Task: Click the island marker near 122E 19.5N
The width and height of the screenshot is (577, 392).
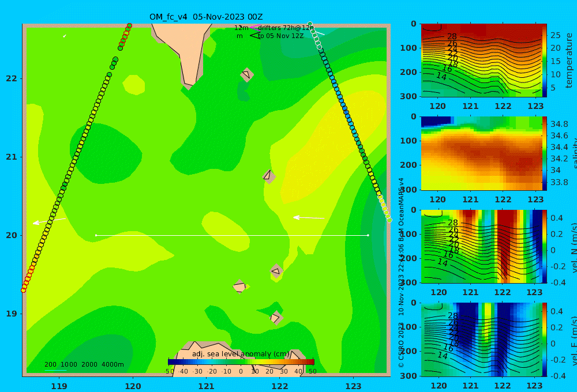Action: click(x=276, y=272)
